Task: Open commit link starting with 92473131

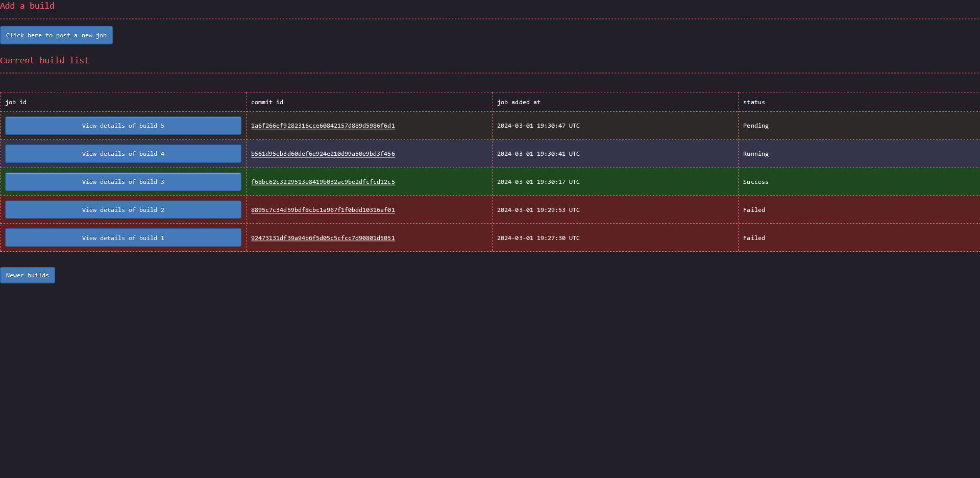Action: 323,238
